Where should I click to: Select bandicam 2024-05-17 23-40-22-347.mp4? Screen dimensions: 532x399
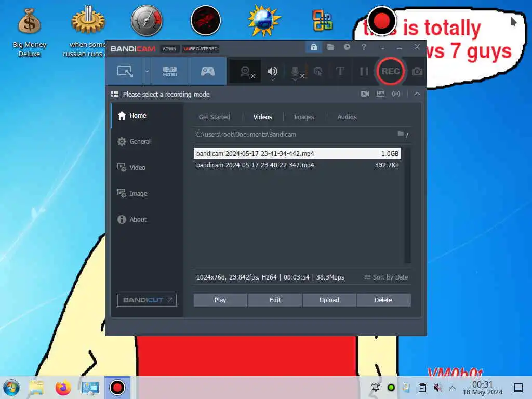[x=297, y=165]
